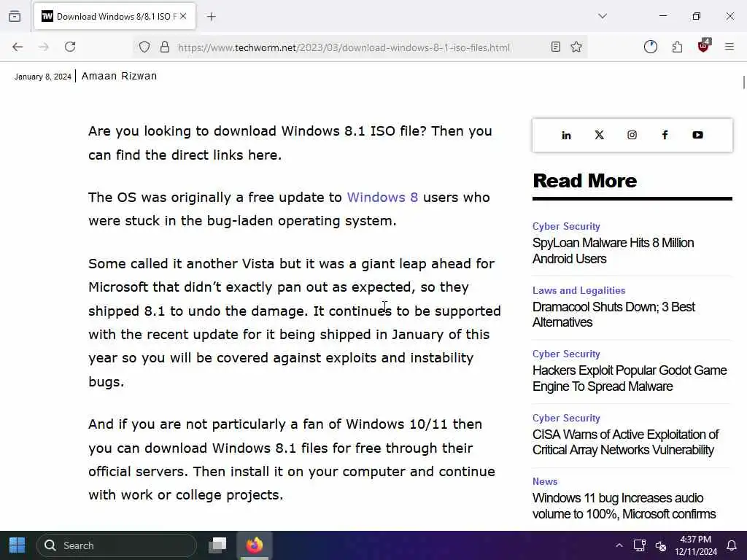Open the uBlock Origin extension icon
Viewport: 747px width, 560px height.
[704, 46]
